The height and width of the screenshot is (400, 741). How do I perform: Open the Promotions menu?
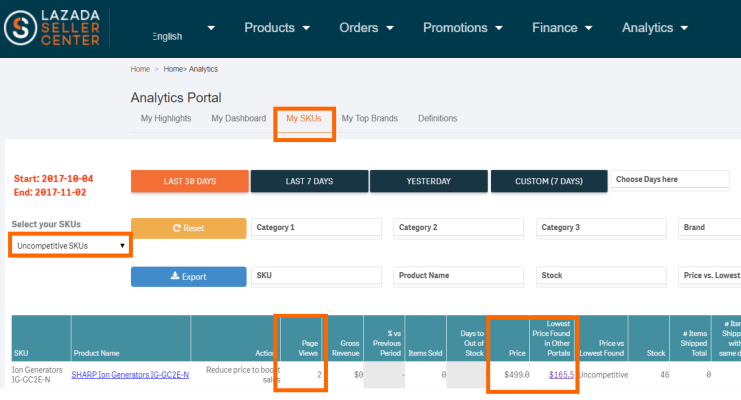click(x=463, y=28)
